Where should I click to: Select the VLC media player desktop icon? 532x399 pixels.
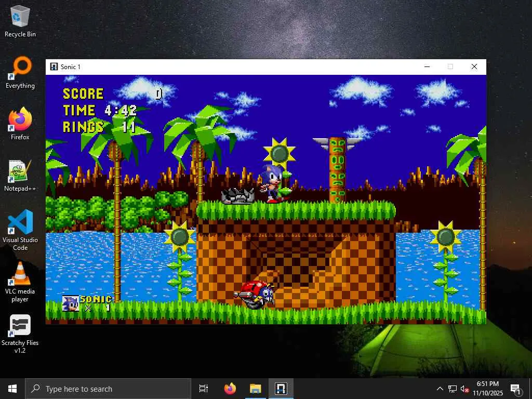[20, 282]
